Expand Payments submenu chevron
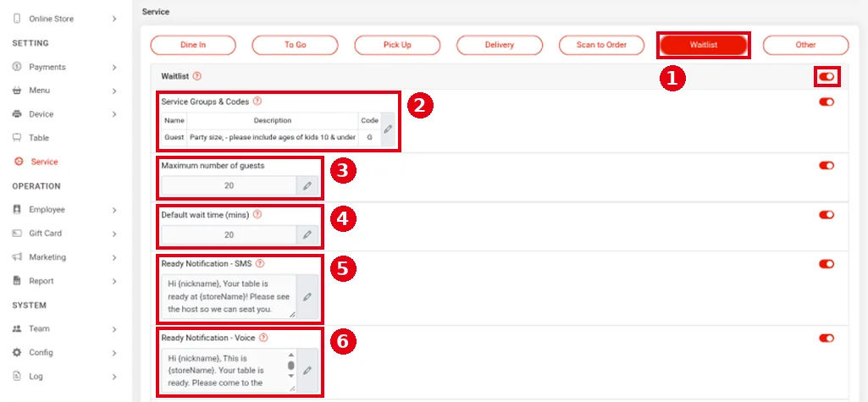 click(x=114, y=68)
